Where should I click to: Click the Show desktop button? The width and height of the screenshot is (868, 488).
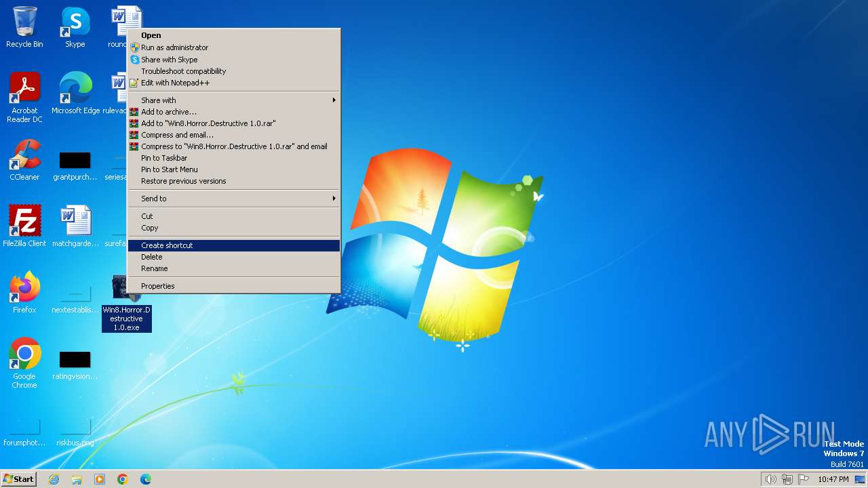pos(860,479)
